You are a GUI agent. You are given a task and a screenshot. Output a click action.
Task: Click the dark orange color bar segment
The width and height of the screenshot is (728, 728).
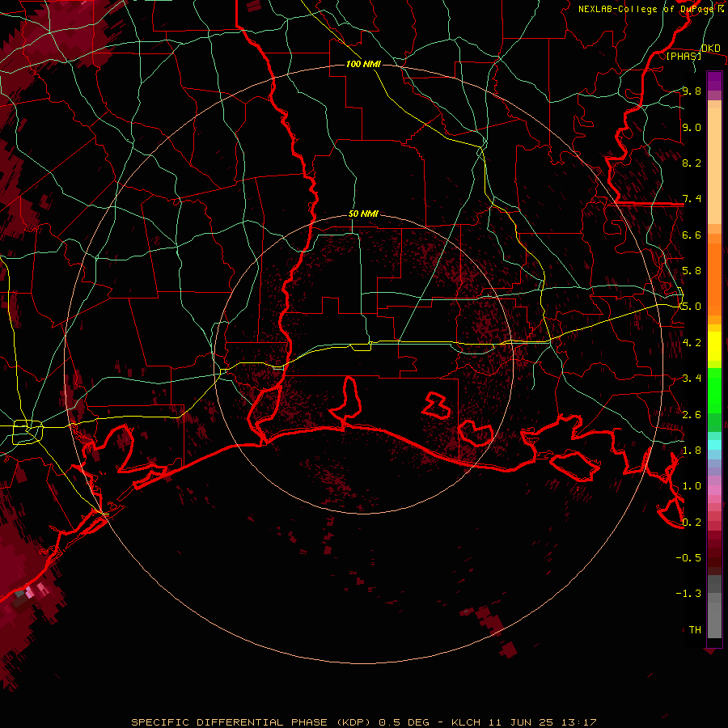[x=714, y=278]
